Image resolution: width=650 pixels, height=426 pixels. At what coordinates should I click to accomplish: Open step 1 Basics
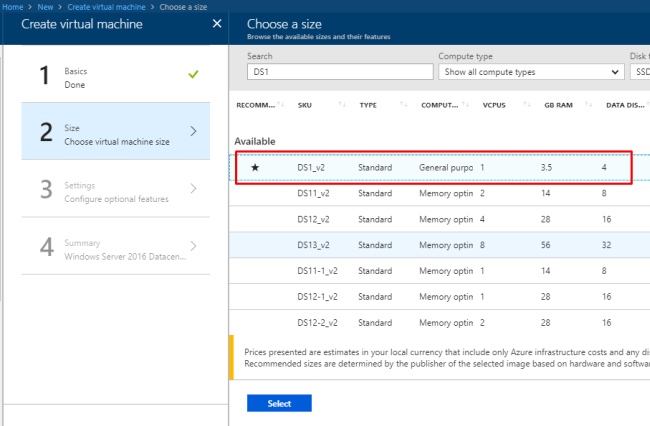point(116,75)
